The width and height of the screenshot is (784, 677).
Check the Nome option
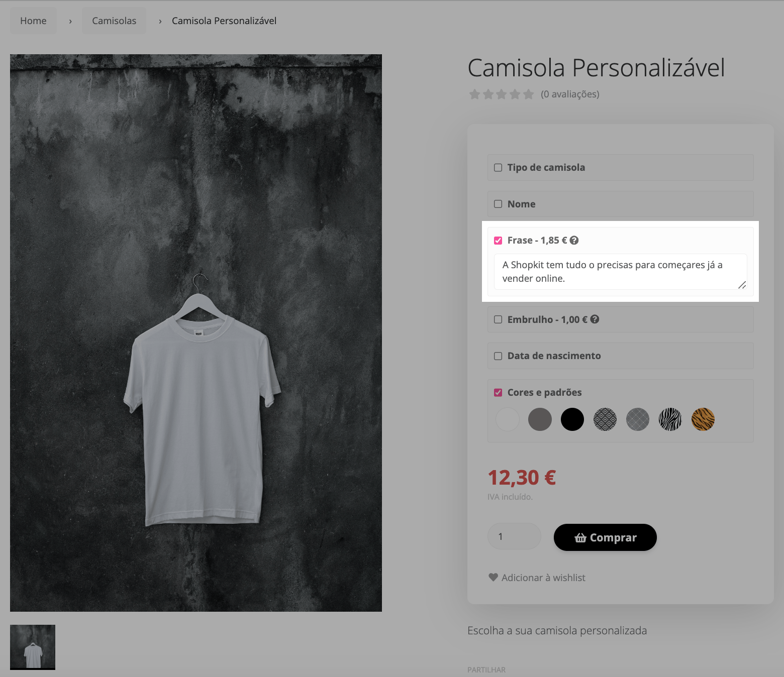point(498,204)
